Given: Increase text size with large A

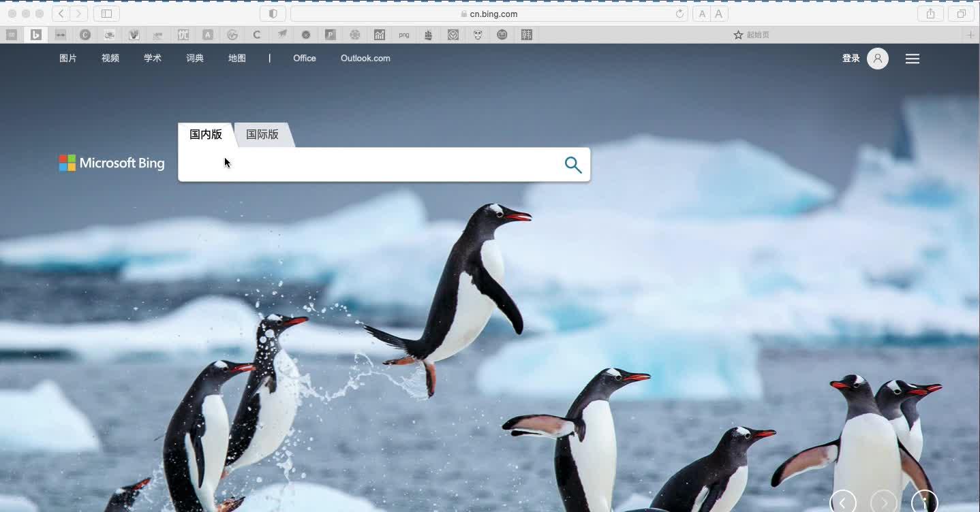Looking at the screenshot, I should pyautogui.click(x=719, y=14).
